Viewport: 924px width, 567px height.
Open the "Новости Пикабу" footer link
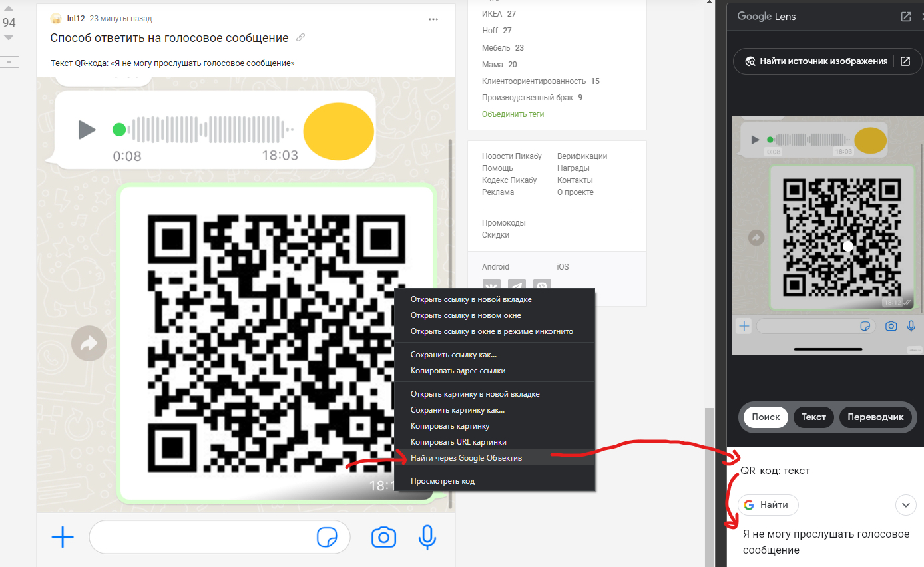512,156
